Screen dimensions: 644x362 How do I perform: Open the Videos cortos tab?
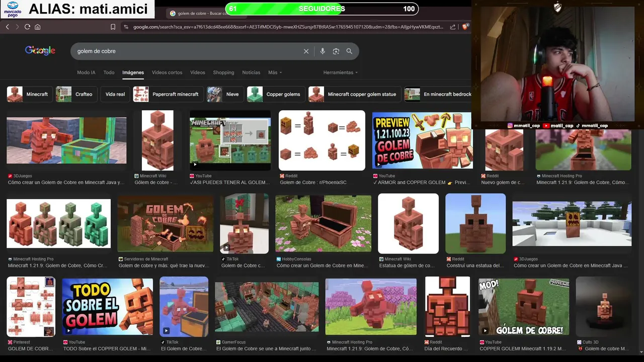(x=167, y=72)
